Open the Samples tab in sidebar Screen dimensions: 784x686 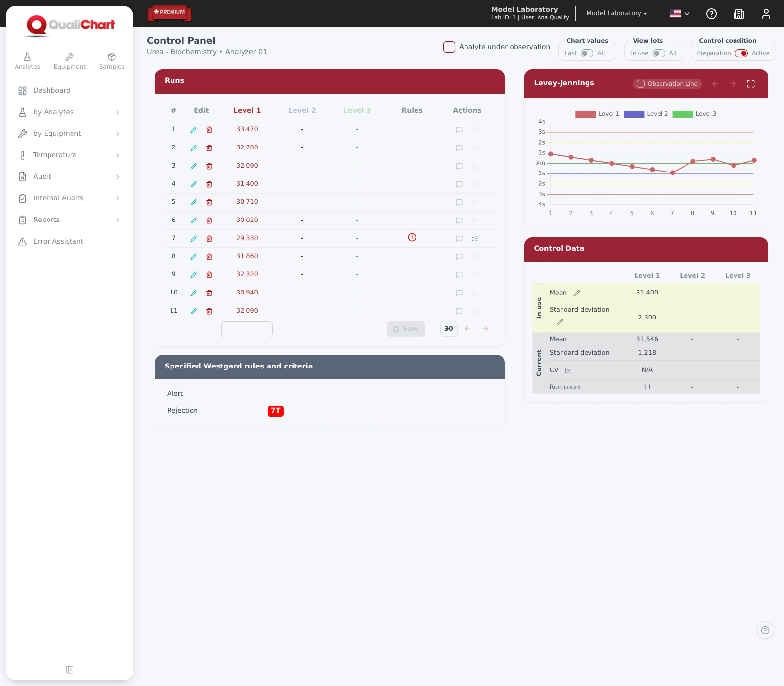(112, 61)
